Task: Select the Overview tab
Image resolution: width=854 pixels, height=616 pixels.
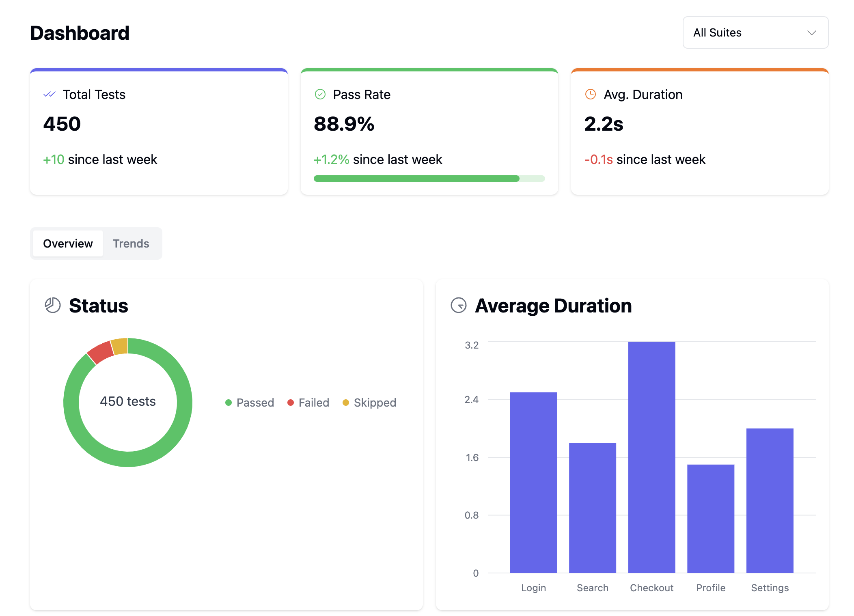Action: [x=68, y=243]
